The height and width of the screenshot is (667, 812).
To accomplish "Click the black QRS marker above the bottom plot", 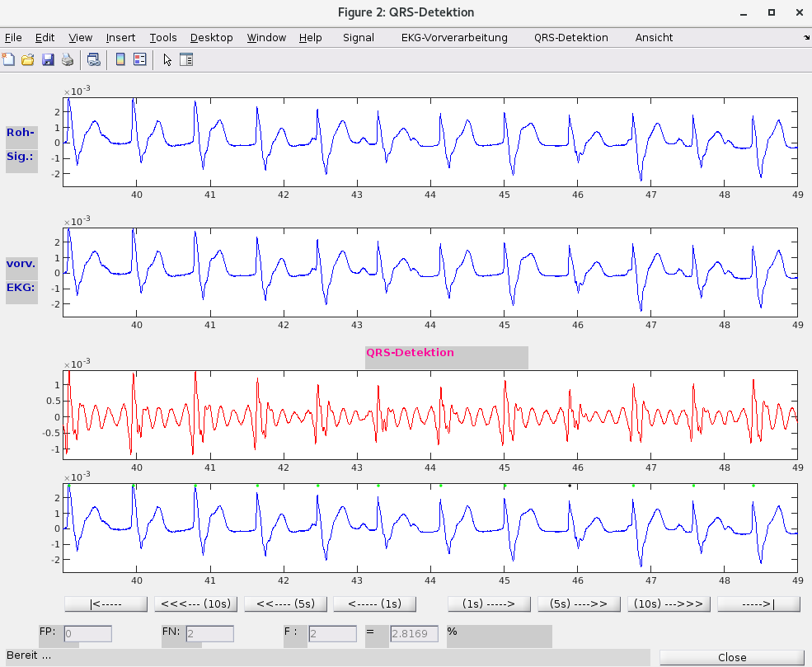I will [x=570, y=486].
